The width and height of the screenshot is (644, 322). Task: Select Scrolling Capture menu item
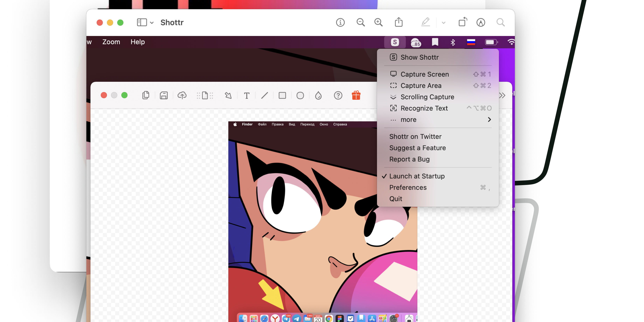[x=427, y=97]
